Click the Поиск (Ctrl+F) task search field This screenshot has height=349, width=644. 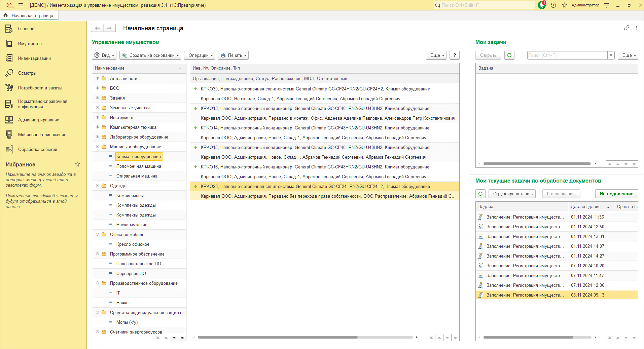click(x=567, y=55)
